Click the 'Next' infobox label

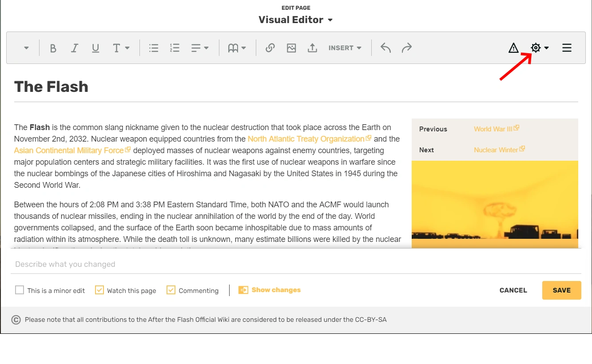tap(426, 150)
